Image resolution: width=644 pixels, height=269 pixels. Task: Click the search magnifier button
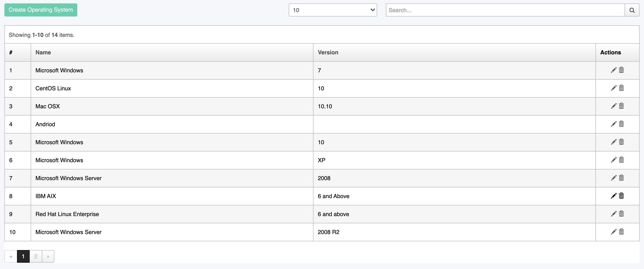(632, 10)
